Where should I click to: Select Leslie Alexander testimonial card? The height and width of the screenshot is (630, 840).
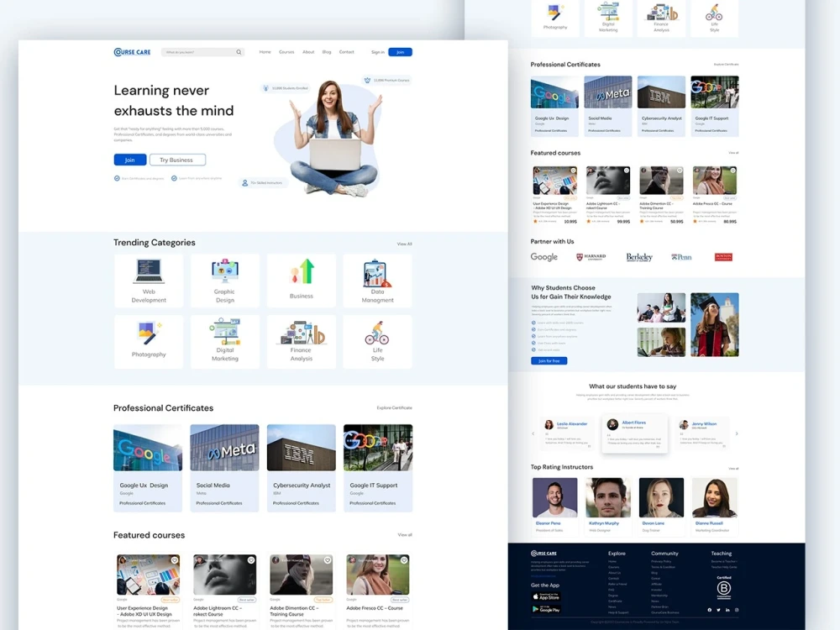(567, 433)
